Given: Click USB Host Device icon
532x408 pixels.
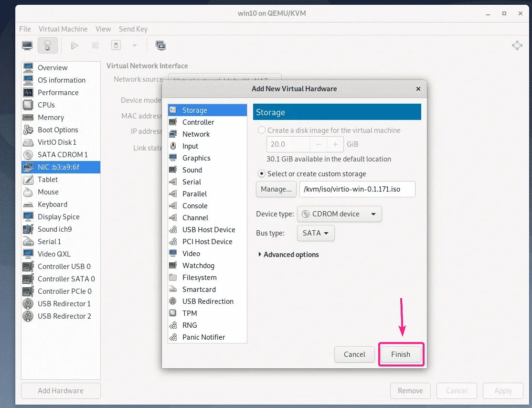Looking at the screenshot, I should 173,229.
